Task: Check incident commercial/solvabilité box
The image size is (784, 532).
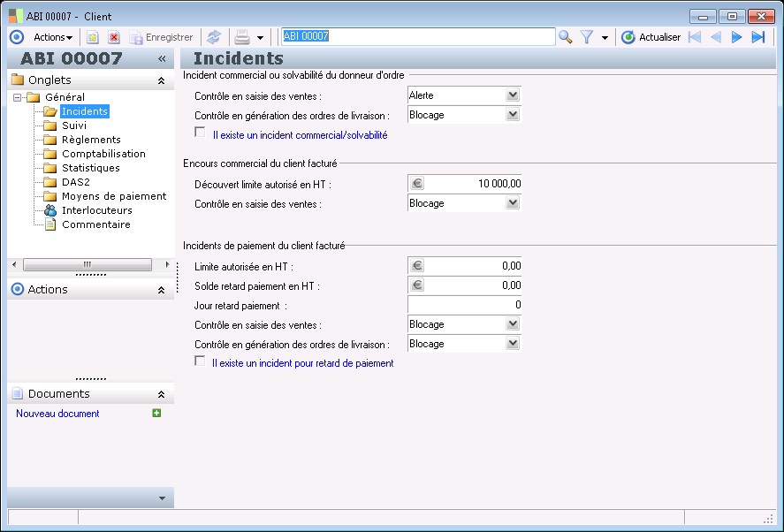Action: (200, 132)
